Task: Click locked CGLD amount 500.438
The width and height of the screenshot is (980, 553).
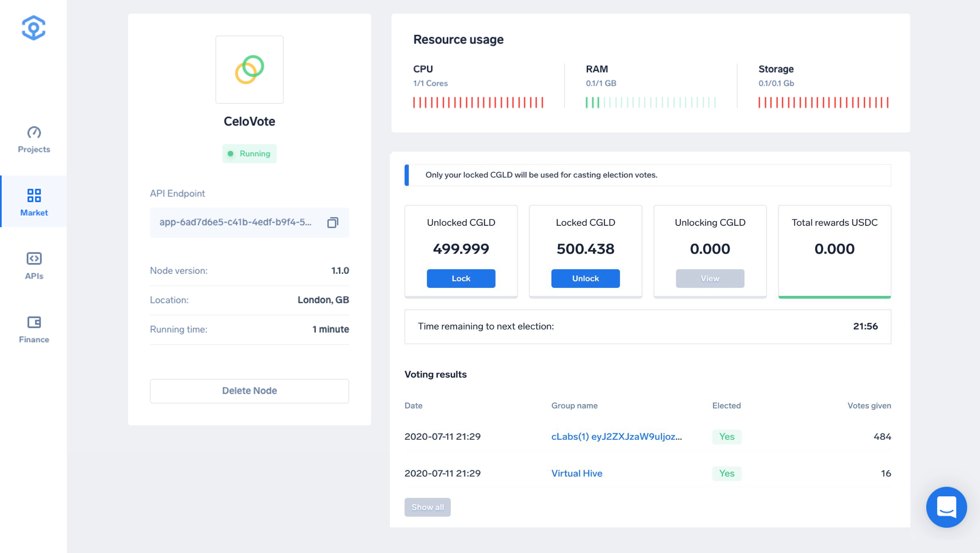Action: click(x=586, y=249)
